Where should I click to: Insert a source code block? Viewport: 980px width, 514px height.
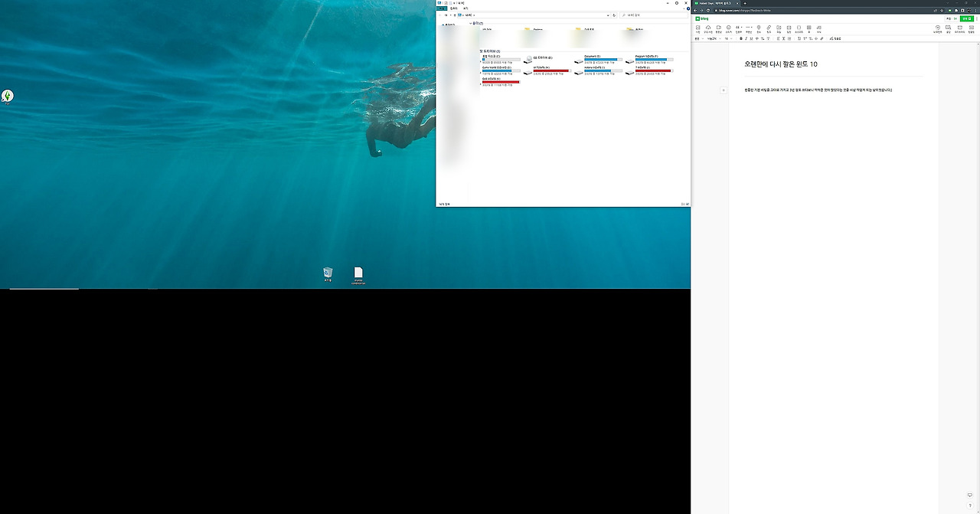[799, 29]
